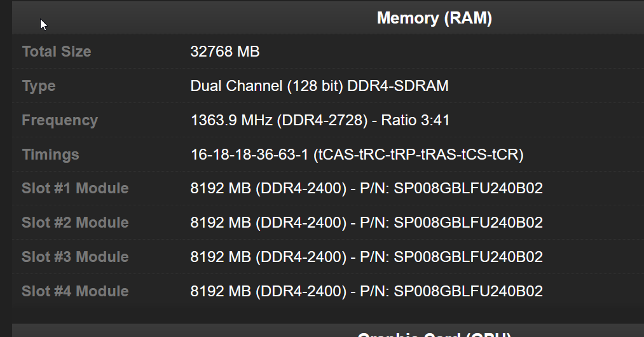This screenshot has height=337, width=644.
Task: Click the 32768 MB total size value
Action: click(225, 52)
